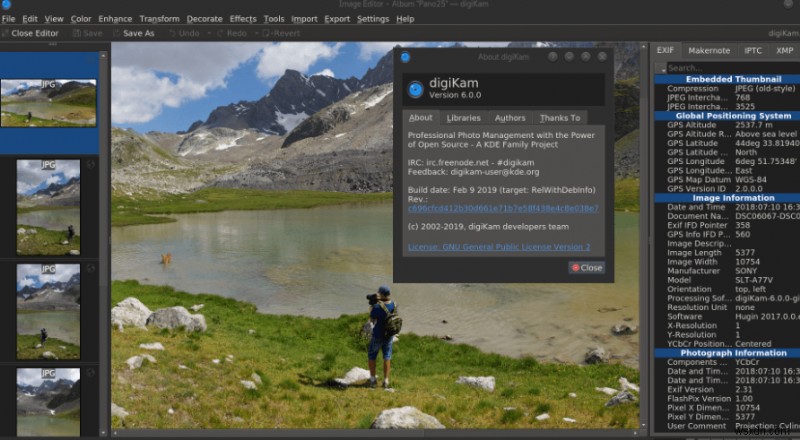Click the About dialog title bar icon
Screen dimensions: 800x440
[405, 57]
